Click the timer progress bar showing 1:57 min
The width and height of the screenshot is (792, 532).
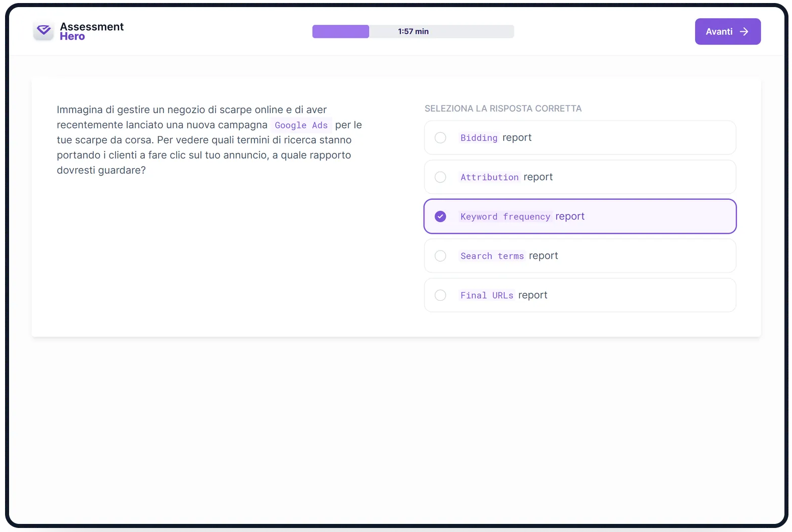pos(413,31)
